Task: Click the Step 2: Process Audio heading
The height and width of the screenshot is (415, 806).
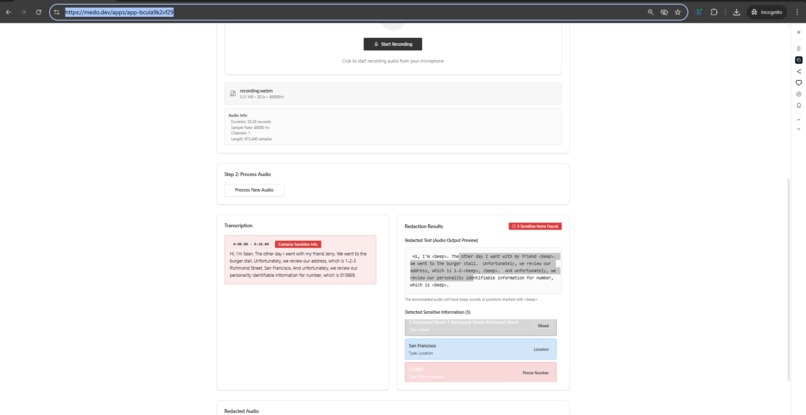Action: pos(246,174)
